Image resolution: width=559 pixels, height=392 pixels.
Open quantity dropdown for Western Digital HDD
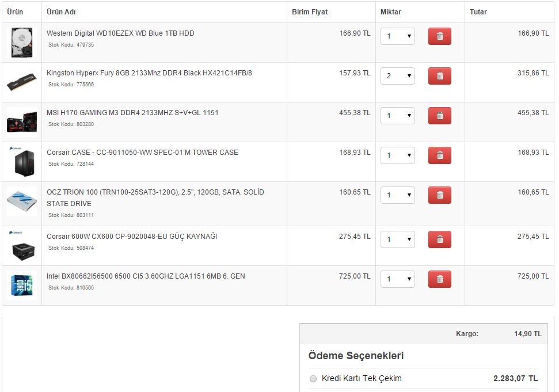(398, 36)
